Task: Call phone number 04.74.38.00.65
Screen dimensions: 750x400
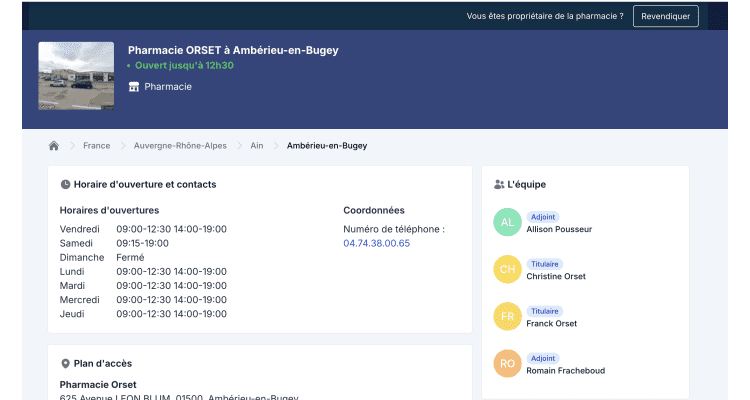Action: click(376, 243)
